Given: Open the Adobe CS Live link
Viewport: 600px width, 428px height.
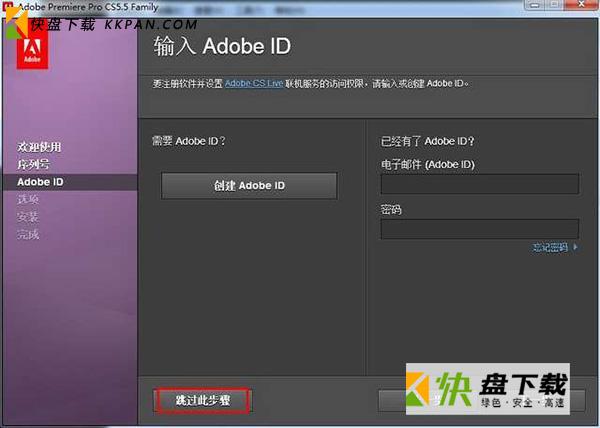Looking at the screenshot, I should point(254,83).
